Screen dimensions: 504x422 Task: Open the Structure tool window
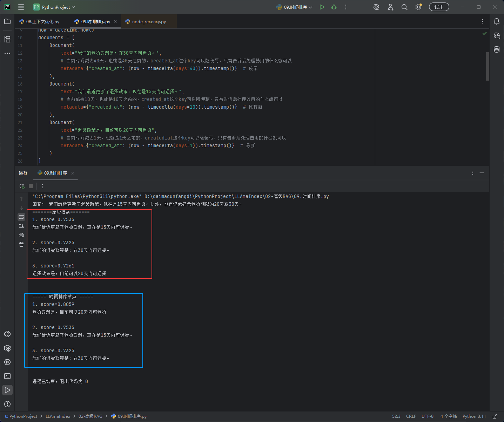pyautogui.click(x=7, y=39)
